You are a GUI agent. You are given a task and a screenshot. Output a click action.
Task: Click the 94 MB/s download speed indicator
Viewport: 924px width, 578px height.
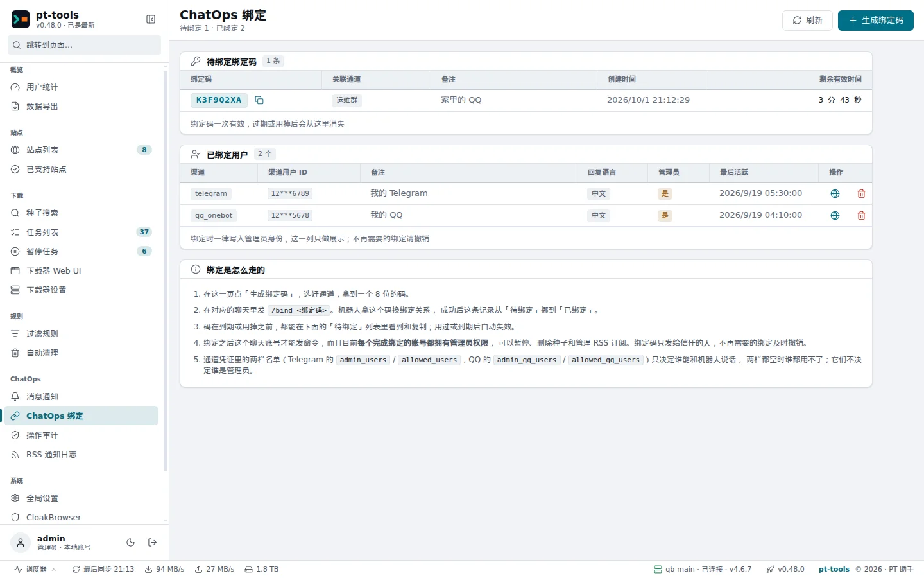164,570
